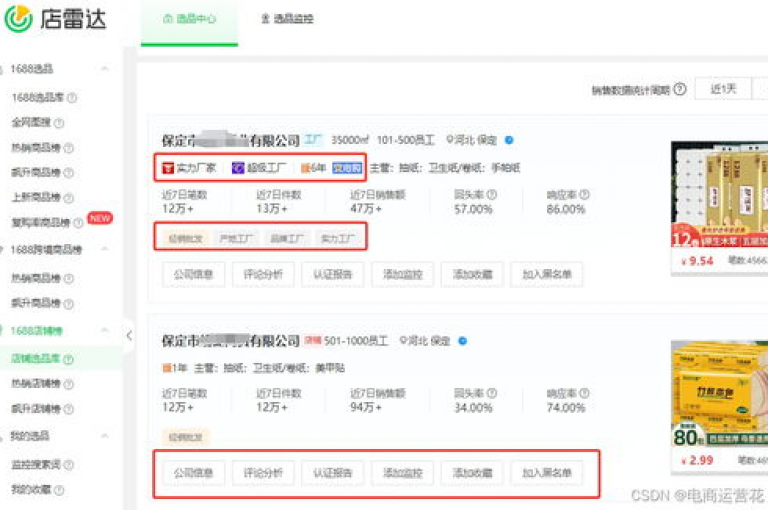Click 回头率 help icon above 34.00%
The width and height of the screenshot is (768, 510).
coord(492,393)
